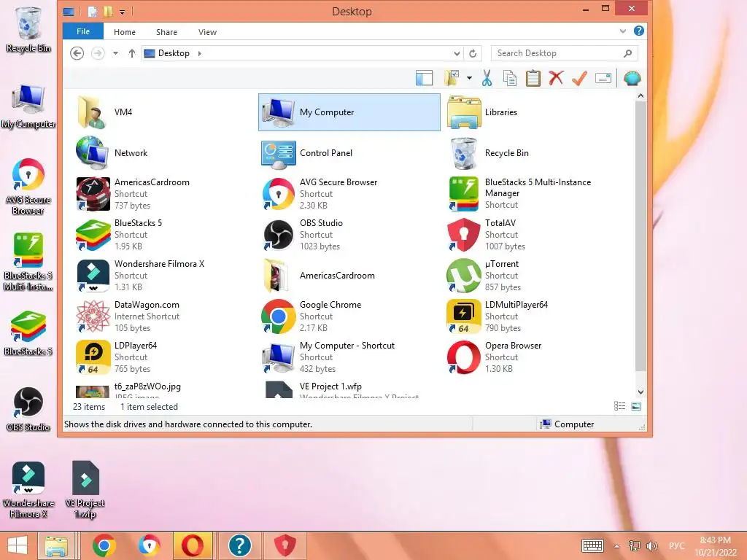Select My Computer in the Desktop window
747x560 pixels.
tap(349, 112)
